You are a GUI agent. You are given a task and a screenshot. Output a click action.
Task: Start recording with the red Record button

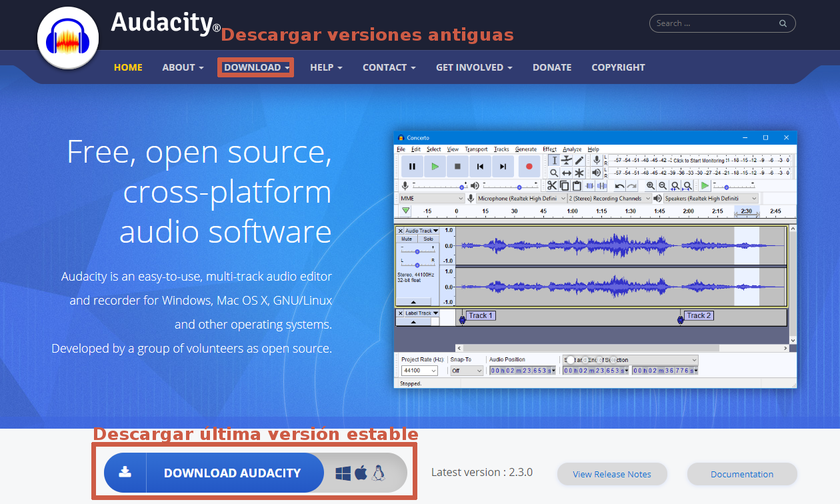pos(529,166)
